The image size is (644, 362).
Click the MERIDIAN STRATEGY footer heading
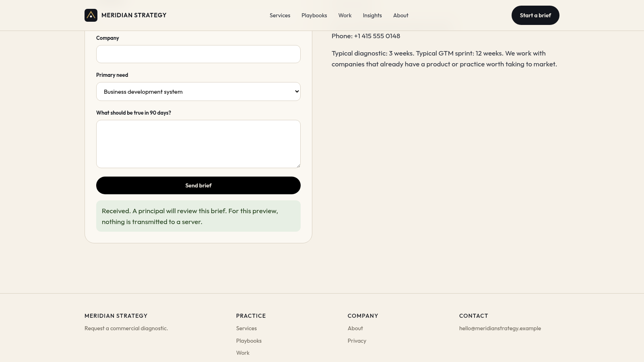click(x=116, y=316)
